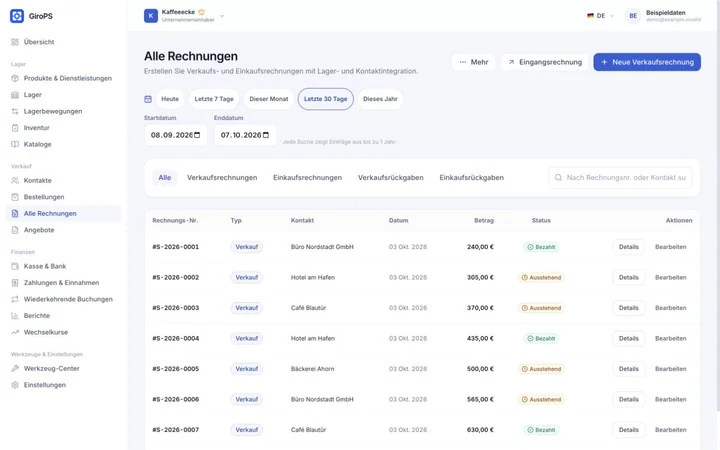
Task: Click the Inventur clipboard icon
Action: 15,128
